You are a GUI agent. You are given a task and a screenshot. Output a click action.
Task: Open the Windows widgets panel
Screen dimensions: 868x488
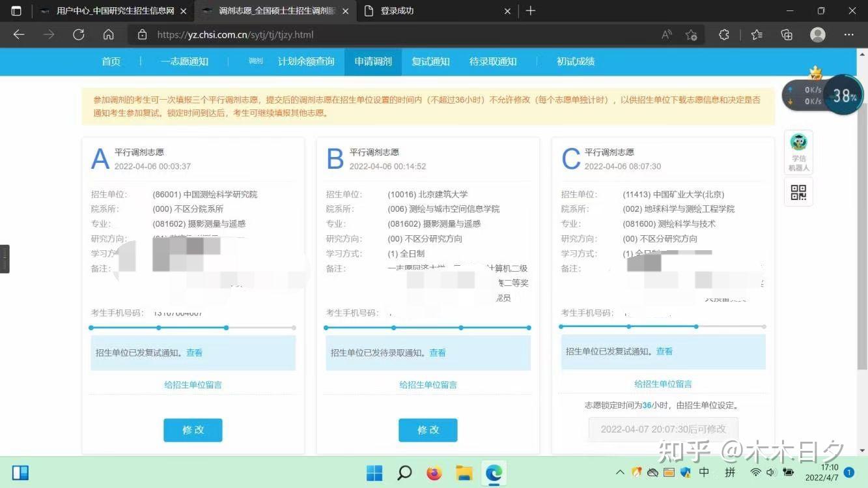tap(20, 472)
